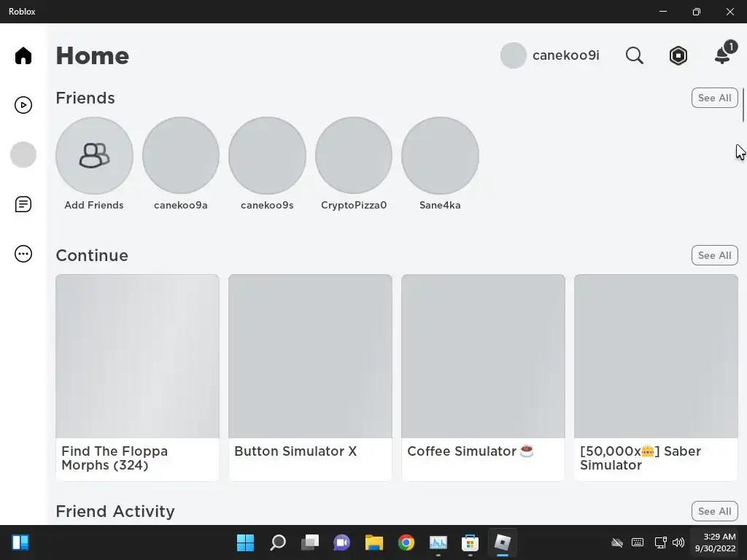
Task: Click See All next to Friends
Action: pyautogui.click(x=715, y=98)
